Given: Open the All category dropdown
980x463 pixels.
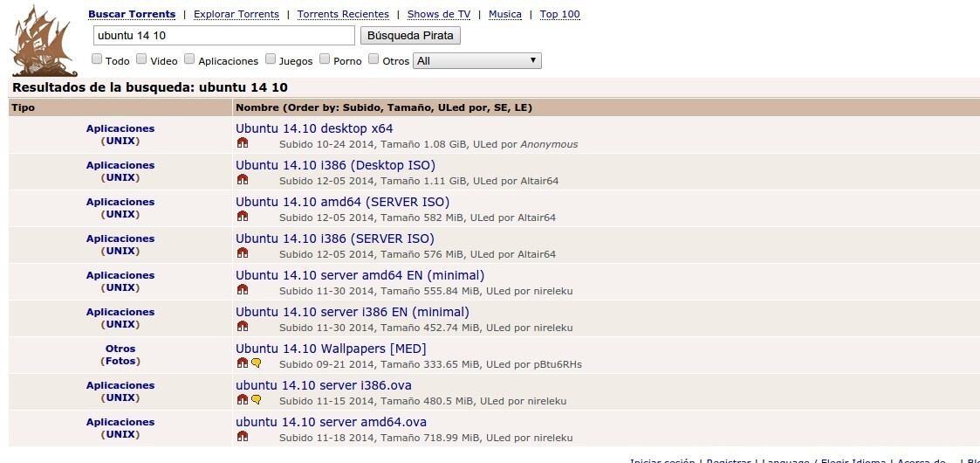Looking at the screenshot, I should [x=476, y=60].
